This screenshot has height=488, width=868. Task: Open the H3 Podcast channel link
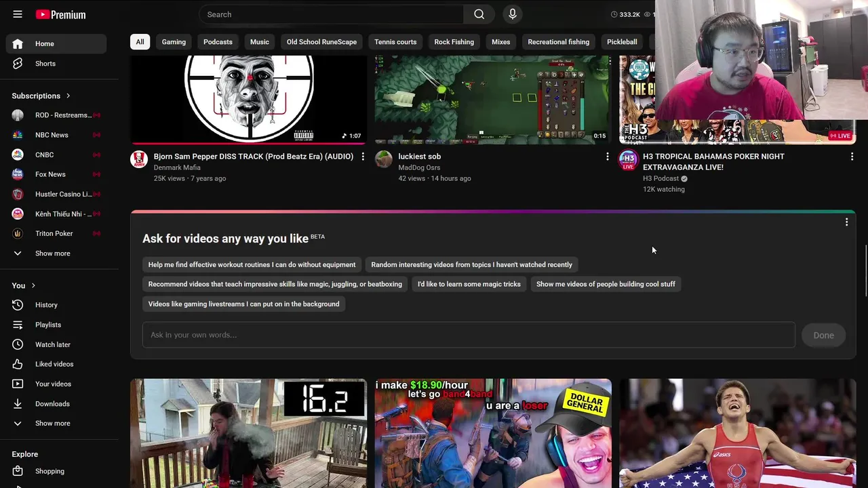point(660,178)
